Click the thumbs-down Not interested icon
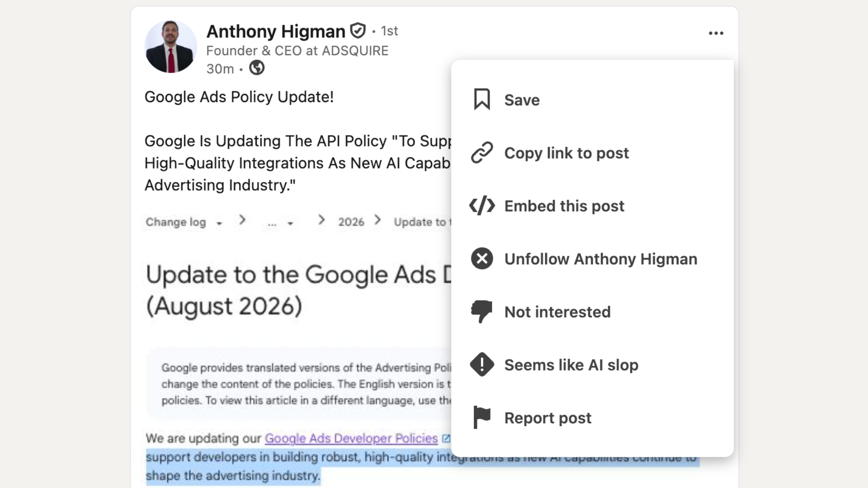Image resolution: width=868 pixels, height=488 pixels. click(x=482, y=312)
